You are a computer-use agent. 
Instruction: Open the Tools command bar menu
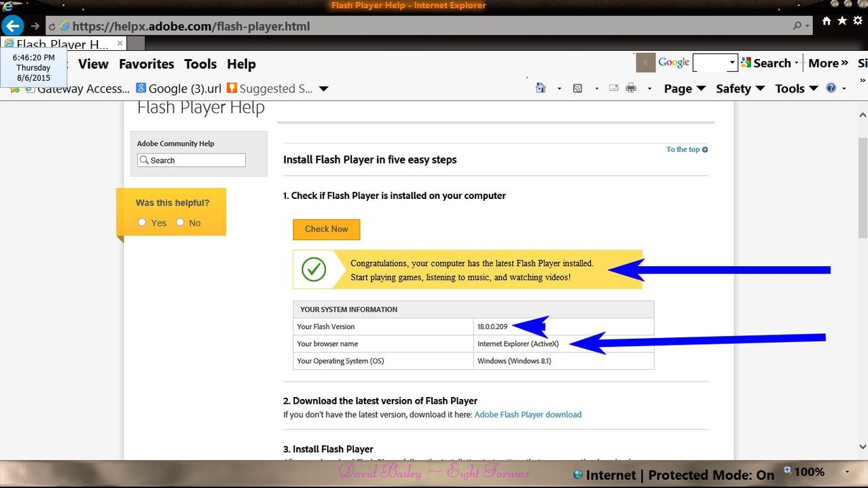pos(796,89)
